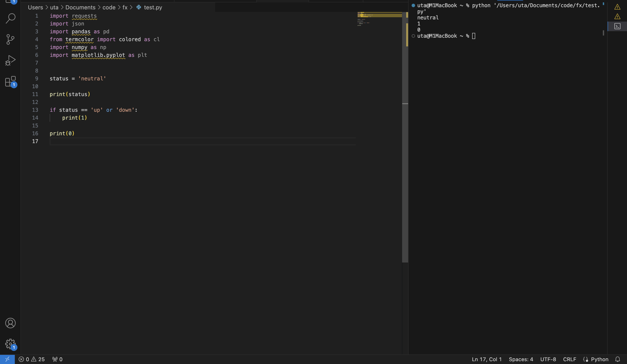Expand the fx folder breadcrumb
Image resolution: width=627 pixels, height=364 pixels.
125,7
